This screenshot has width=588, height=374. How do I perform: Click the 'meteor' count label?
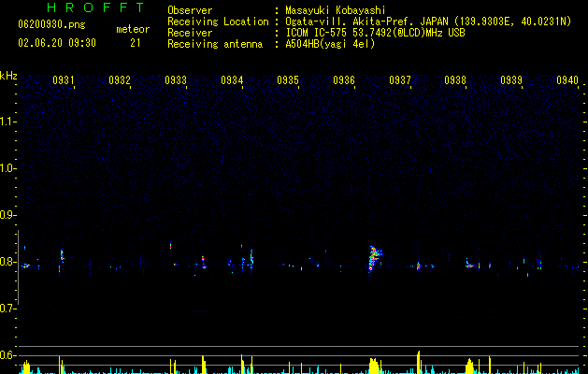click(133, 29)
